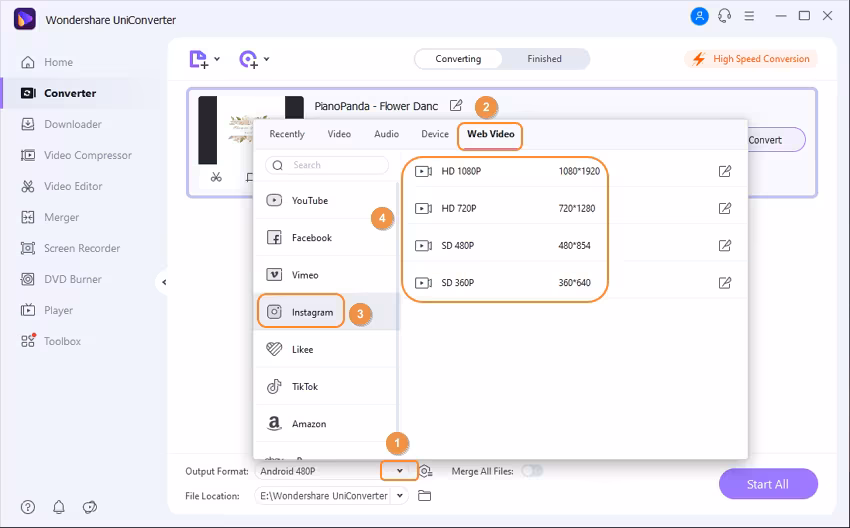This screenshot has width=850, height=528.
Task: Choose Instagram in the platform list
Action: click(x=325, y=312)
